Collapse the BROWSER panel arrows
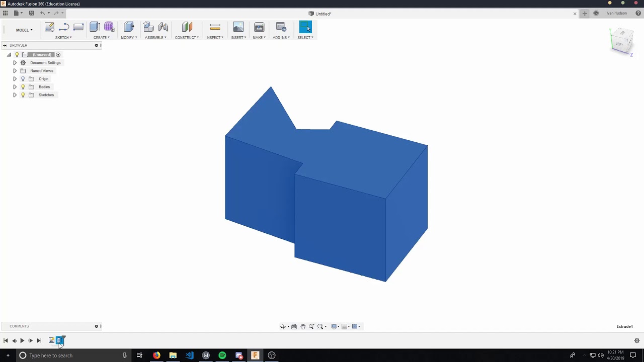 (5, 45)
